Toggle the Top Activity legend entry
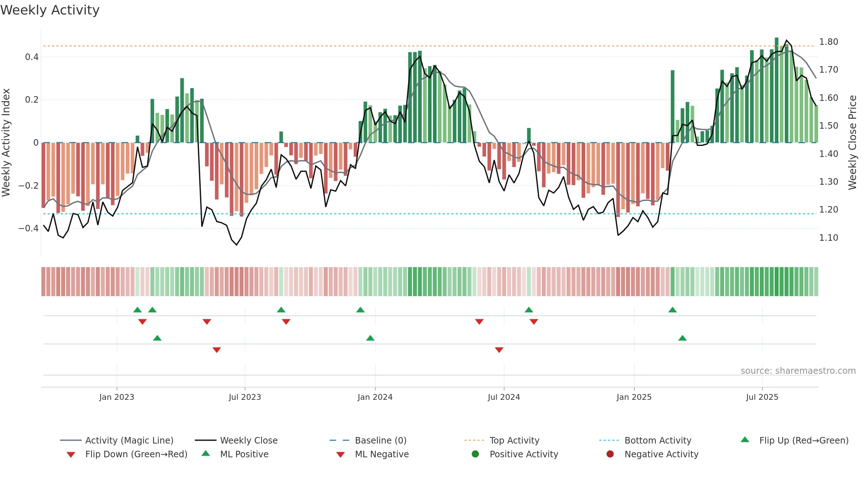 point(502,440)
